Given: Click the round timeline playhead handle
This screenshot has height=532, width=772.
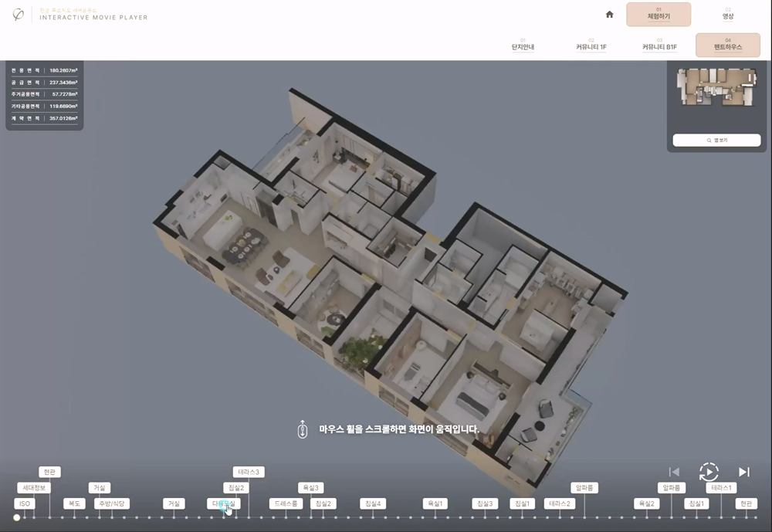Looking at the screenshot, I should tap(17, 517).
